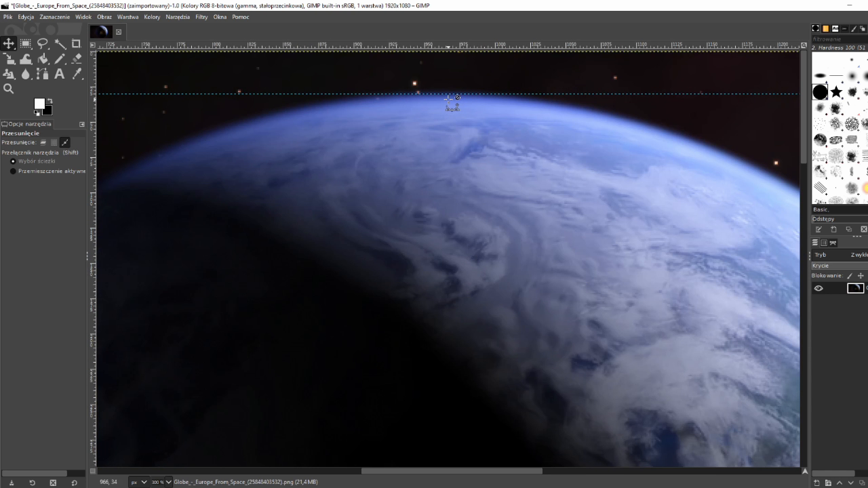Pick the Fuzzy Select magic wand tool

pyautogui.click(x=60, y=43)
